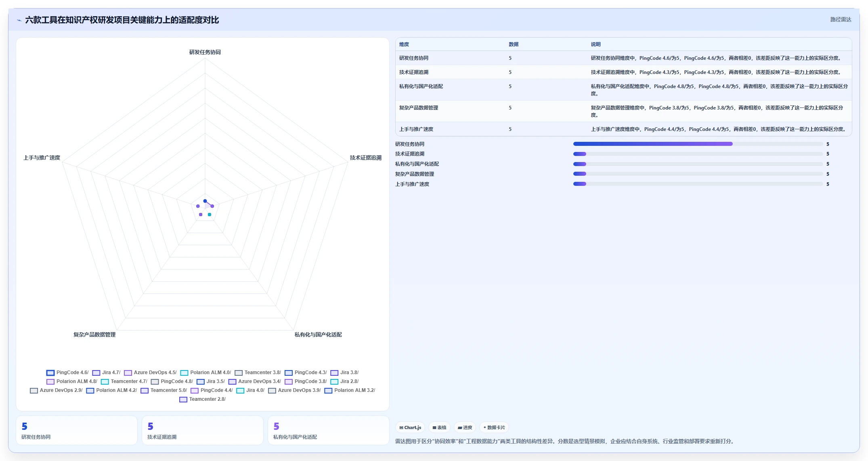Toggle Polarion ALM 4.2/ legend entry

coord(111,390)
